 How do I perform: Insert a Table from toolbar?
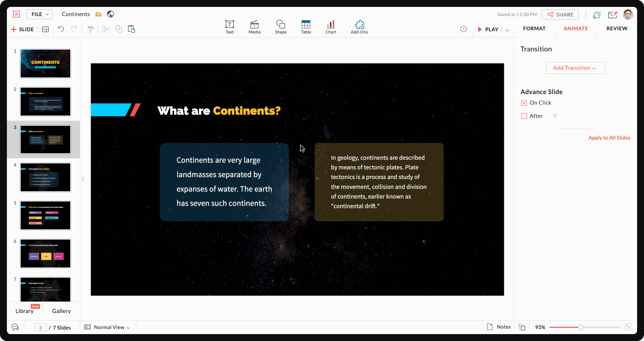[306, 25]
